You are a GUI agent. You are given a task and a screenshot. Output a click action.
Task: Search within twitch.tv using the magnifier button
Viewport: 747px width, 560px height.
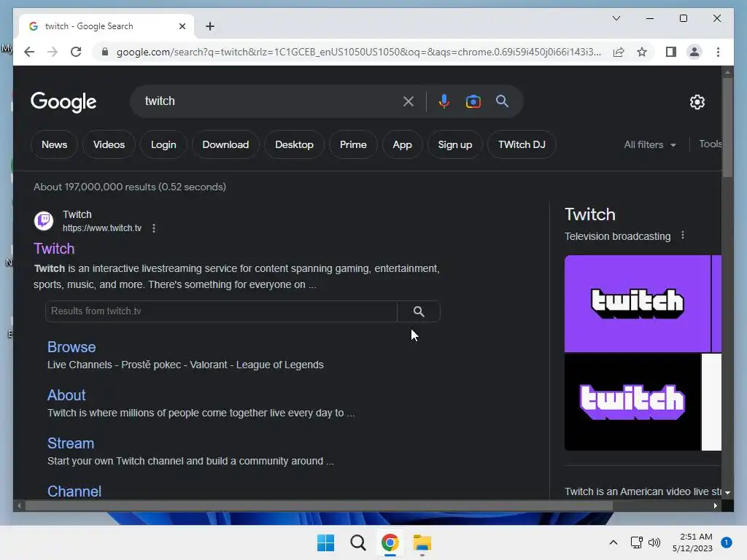tap(419, 311)
